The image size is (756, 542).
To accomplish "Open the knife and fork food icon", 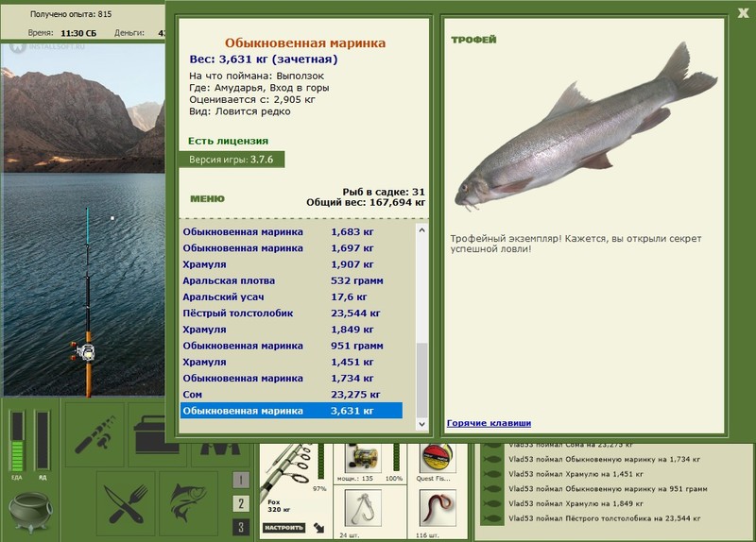I will tap(126, 503).
